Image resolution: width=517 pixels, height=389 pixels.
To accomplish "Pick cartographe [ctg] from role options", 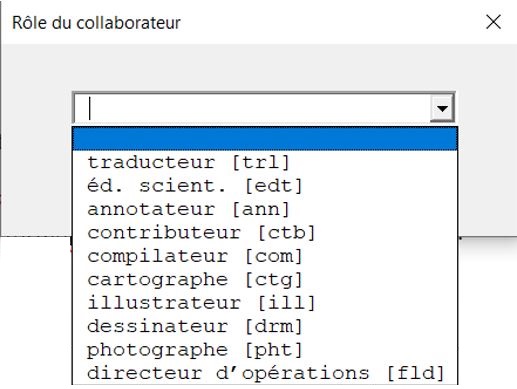I will click(x=265, y=279).
